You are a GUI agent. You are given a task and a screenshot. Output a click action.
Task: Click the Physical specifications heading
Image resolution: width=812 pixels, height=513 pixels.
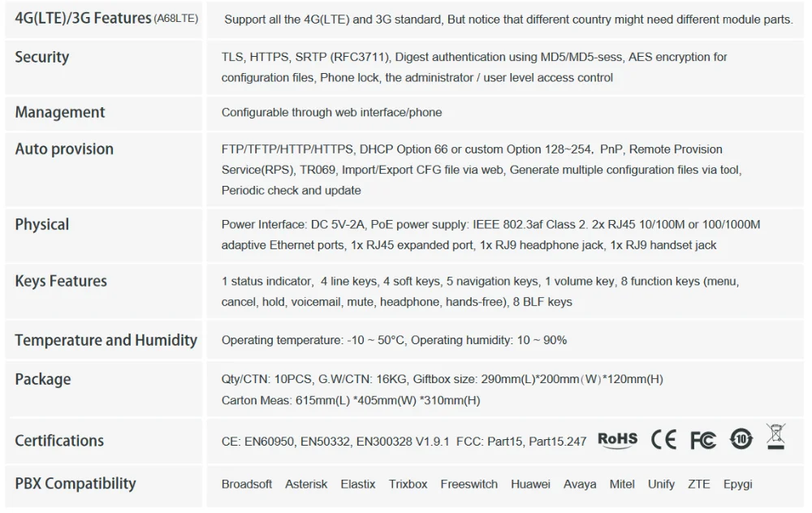42,225
